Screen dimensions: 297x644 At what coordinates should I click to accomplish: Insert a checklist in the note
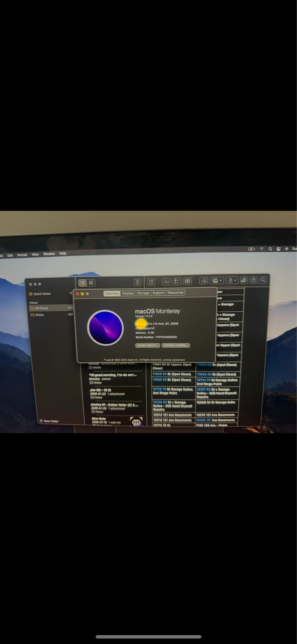point(177,282)
